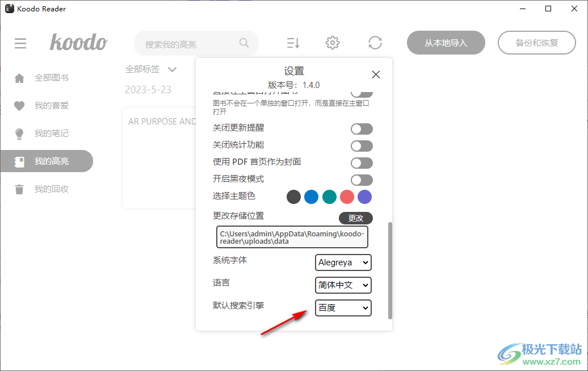
Task: Click the lightbulb notes icon
Action: [19, 134]
